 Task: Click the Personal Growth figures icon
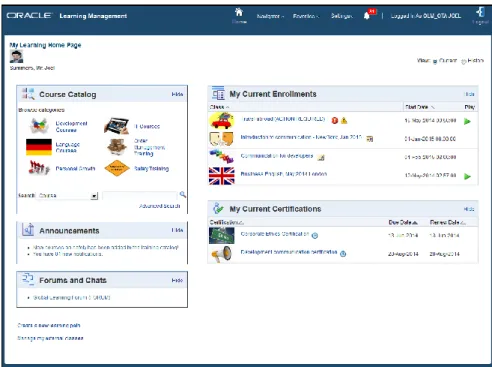coord(39,168)
